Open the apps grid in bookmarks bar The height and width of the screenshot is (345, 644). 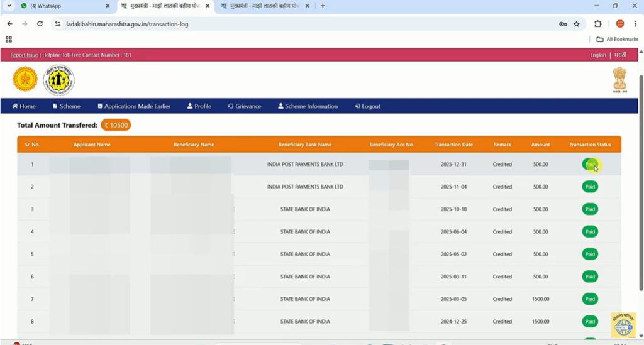click(x=9, y=39)
